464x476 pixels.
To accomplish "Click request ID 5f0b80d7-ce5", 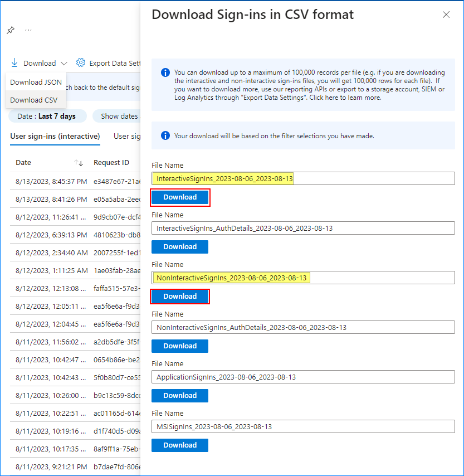I will click(117, 378).
